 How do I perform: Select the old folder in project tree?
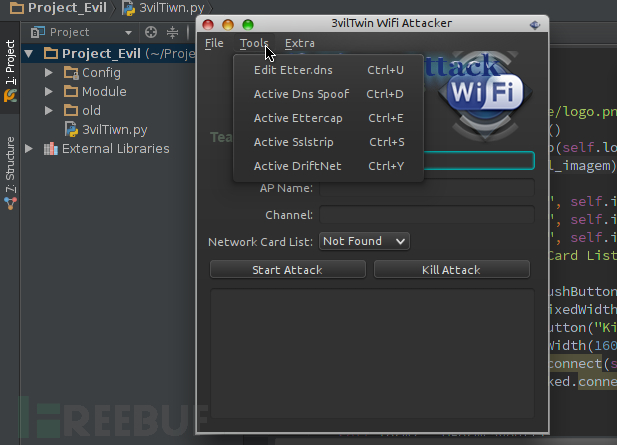point(91,110)
